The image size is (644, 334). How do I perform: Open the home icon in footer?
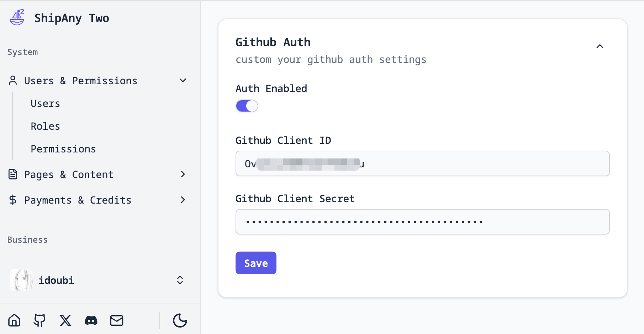click(14, 320)
